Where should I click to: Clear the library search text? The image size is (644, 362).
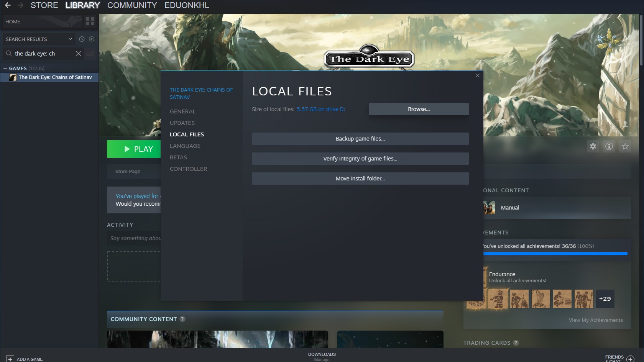79,54
